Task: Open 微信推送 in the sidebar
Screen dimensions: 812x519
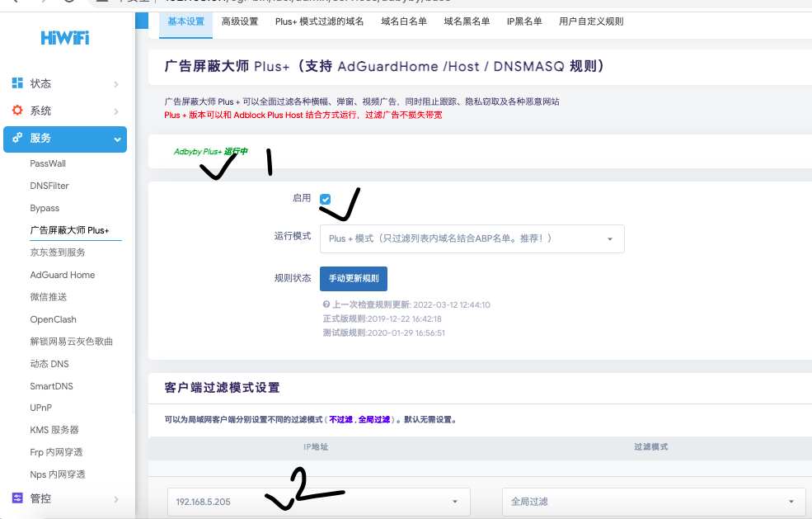Action: coord(48,297)
